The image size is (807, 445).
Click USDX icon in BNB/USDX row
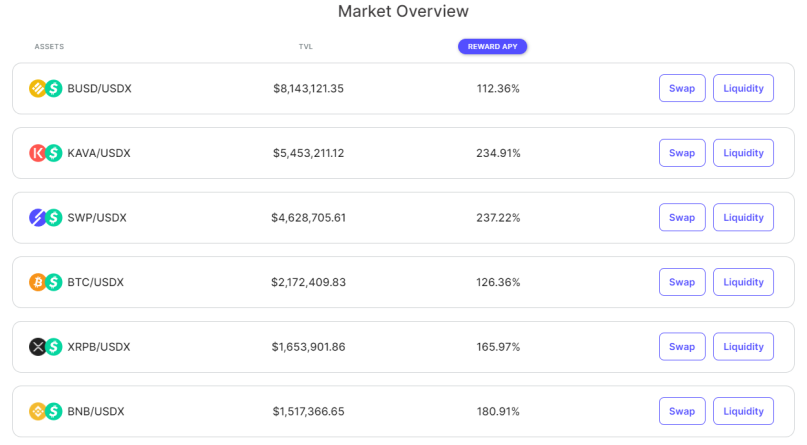pos(54,412)
